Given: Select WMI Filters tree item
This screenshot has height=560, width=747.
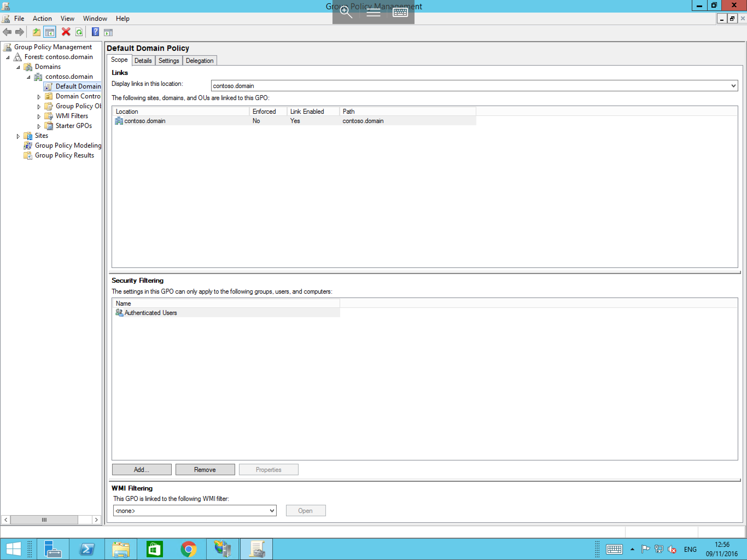Looking at the screenshot, I should [x=72, y=116].
